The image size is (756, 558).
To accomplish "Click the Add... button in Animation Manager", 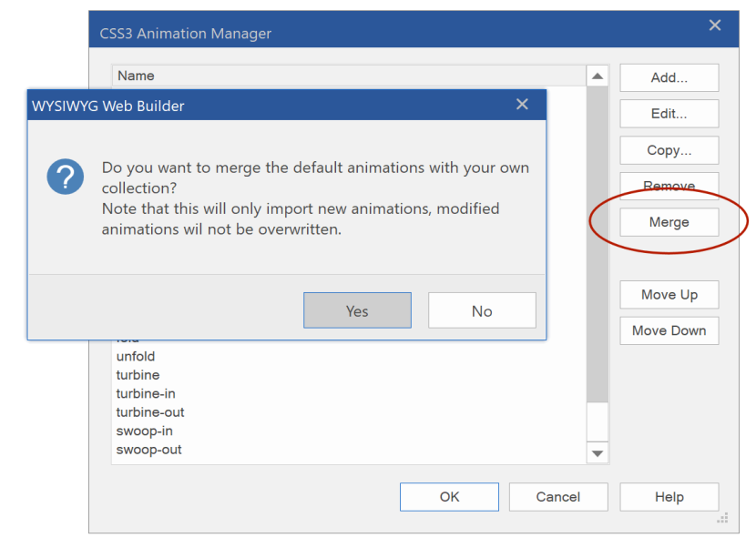I will point(669,77).
